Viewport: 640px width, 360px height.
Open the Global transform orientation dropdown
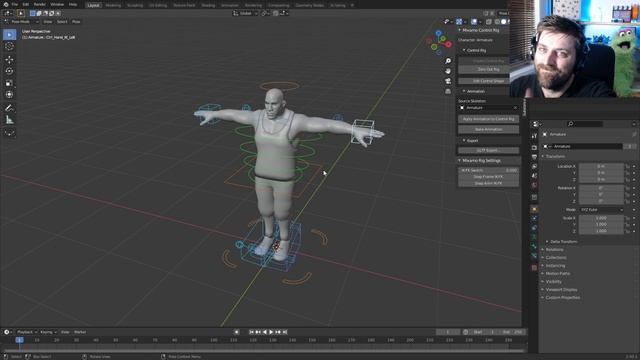click(245, 13)
